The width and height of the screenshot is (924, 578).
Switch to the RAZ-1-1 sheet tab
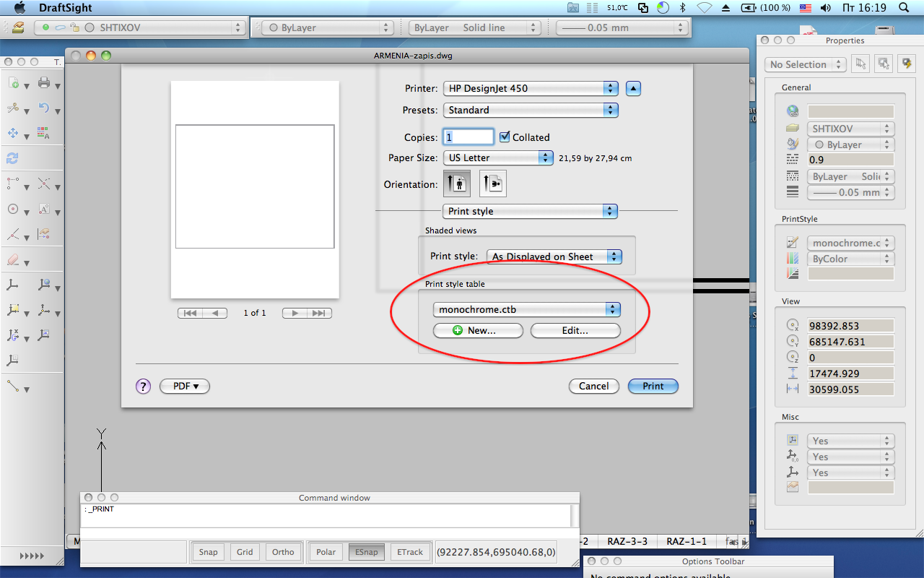coord(687,541)
